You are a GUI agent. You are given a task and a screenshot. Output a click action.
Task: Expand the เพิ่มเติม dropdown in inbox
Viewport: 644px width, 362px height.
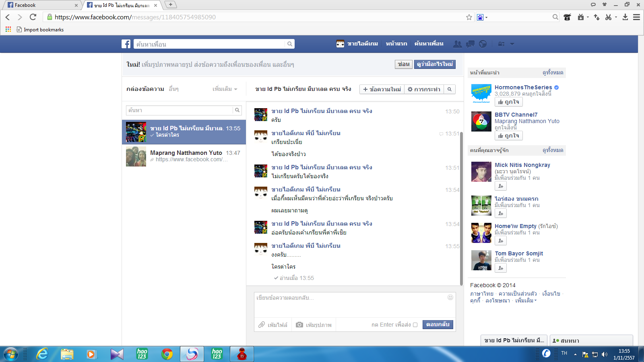click(225, 89)
